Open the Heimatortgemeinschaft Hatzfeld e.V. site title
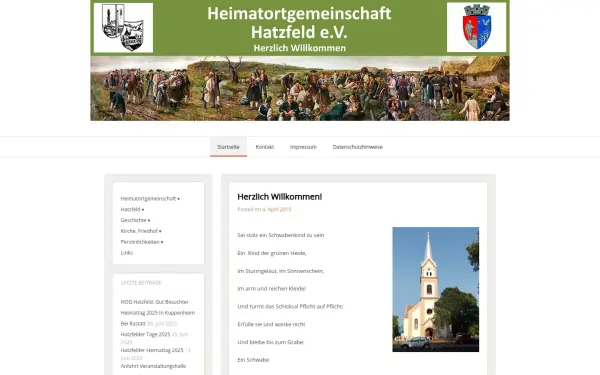 click(299, 23)
